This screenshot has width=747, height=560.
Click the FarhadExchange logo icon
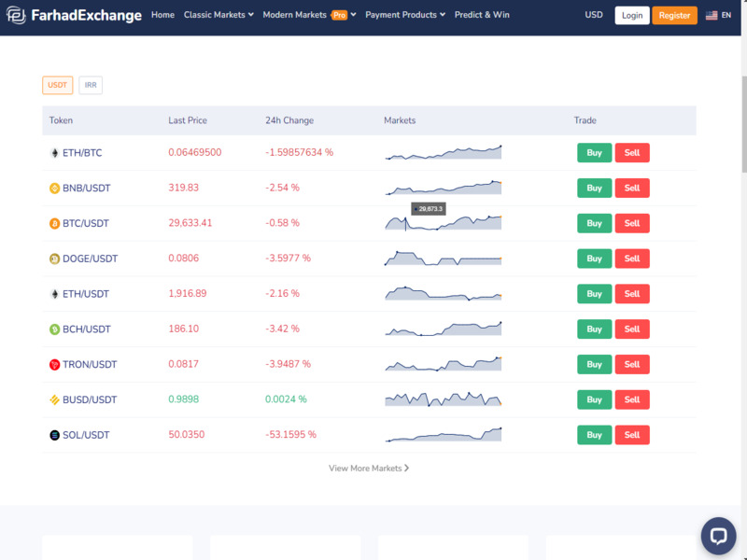(16, 16)
